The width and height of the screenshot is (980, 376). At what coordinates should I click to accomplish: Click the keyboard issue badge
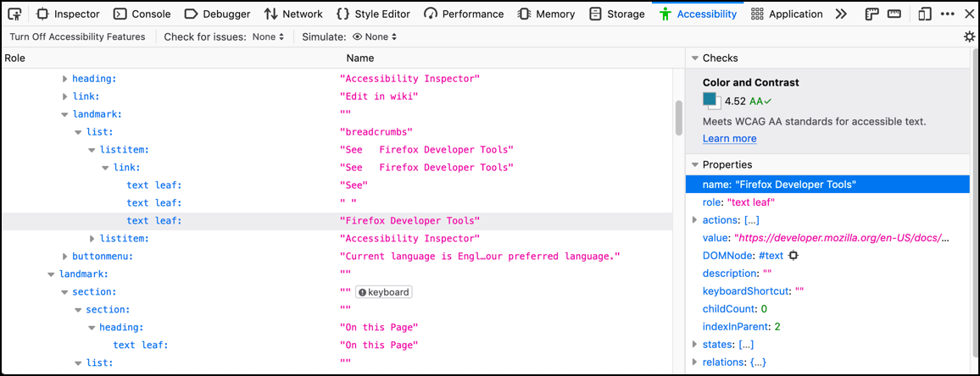(x=384, y=291)
